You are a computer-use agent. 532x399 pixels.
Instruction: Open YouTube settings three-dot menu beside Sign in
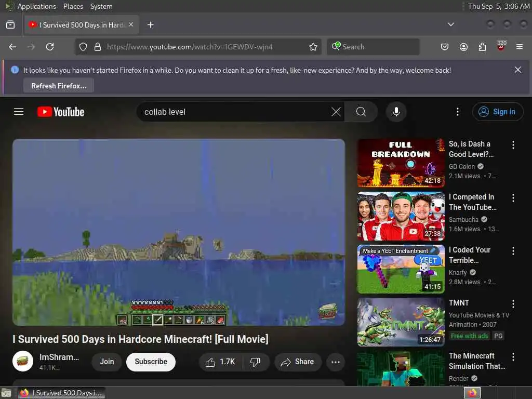[x=457, y=112]
